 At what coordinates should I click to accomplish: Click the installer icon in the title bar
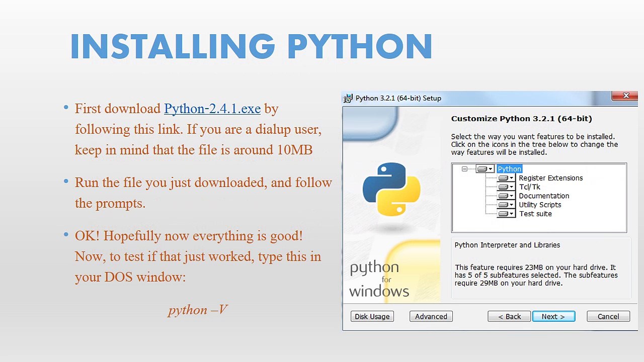(x=348, y=98)
